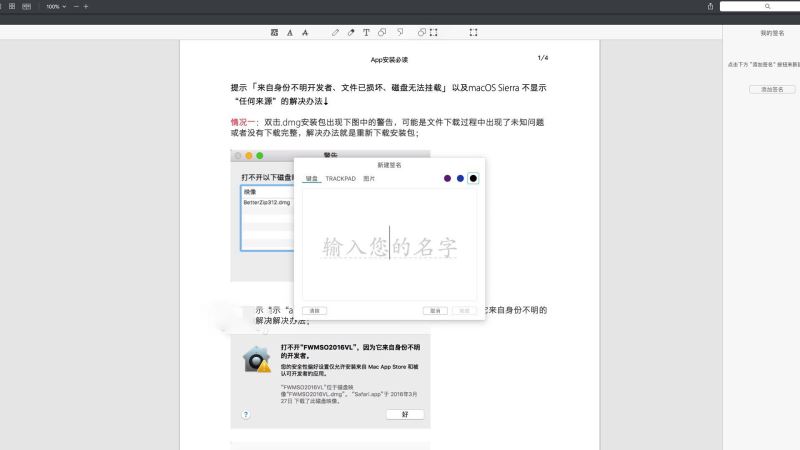Switch to thumbnail grid view
The width and height of the screenshot is (800, 450).
[12, 6]
